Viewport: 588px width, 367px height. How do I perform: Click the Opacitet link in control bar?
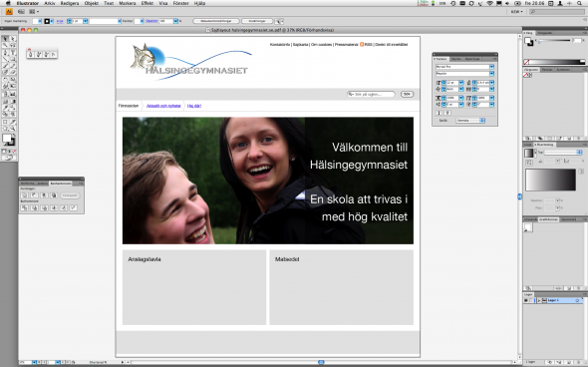[151, 21]
